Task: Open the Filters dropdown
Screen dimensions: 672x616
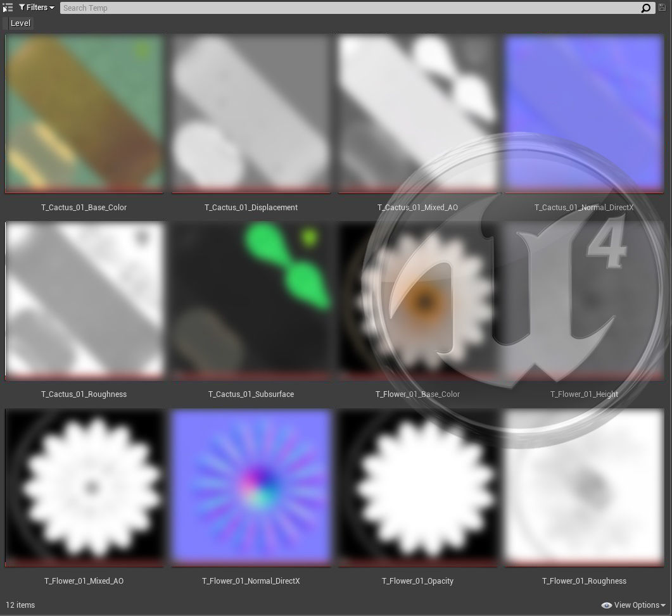Action: tap(37, 8)
